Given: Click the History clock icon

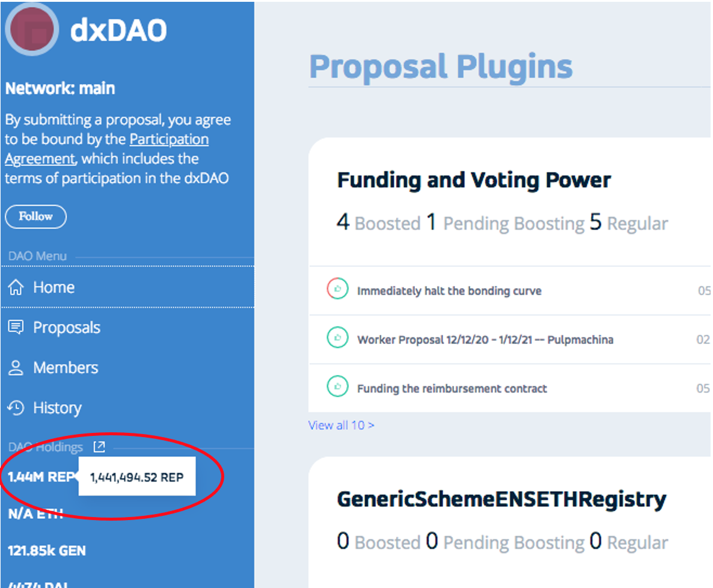Looking at the screenshot, I should (16, 408).
